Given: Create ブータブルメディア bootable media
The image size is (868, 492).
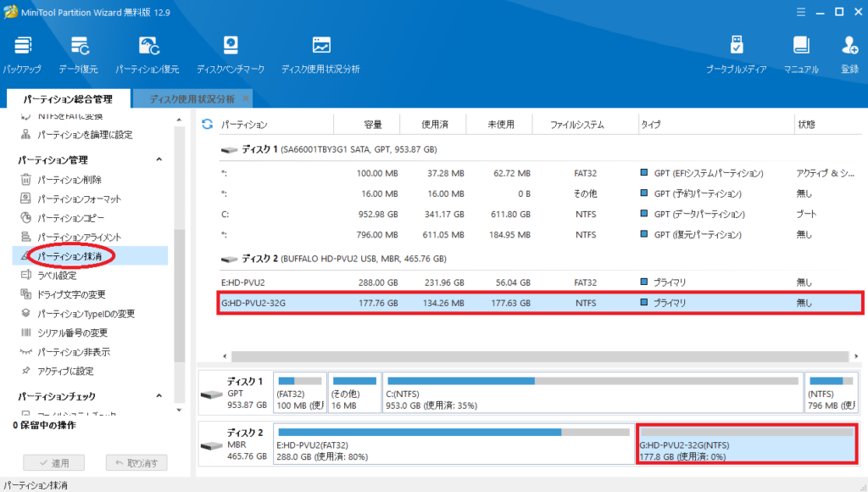Looking at the screenshot, I should click(x=737, y=55).
